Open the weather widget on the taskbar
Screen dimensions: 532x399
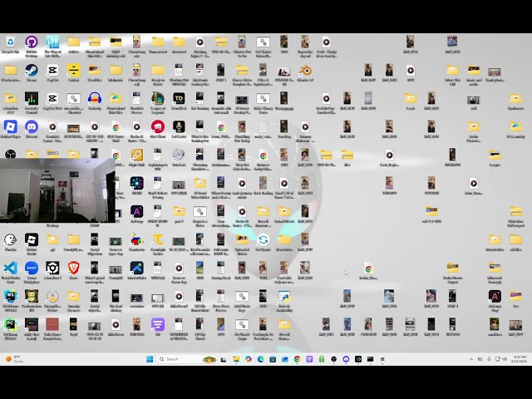pyautogui.click(x=14, y=359)
